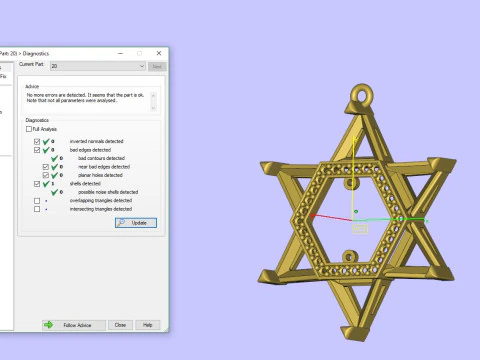Click green checkmark beside possible noise shells

coord(55,192)
